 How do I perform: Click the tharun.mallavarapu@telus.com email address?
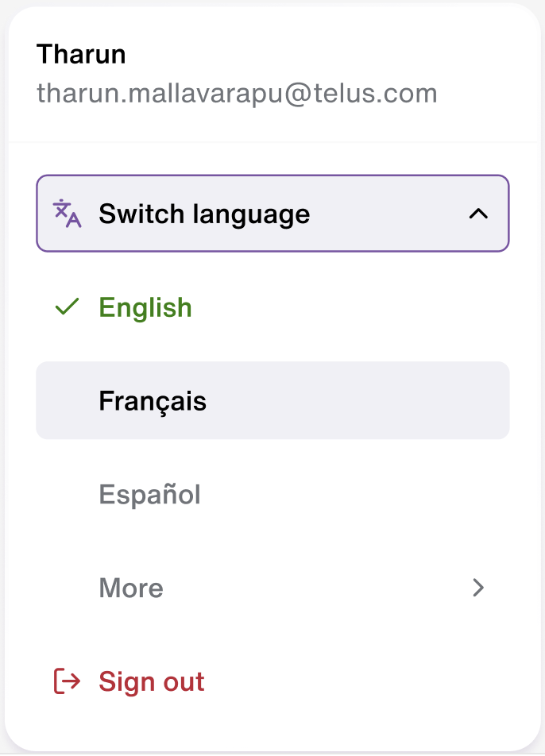pos(237,93)
